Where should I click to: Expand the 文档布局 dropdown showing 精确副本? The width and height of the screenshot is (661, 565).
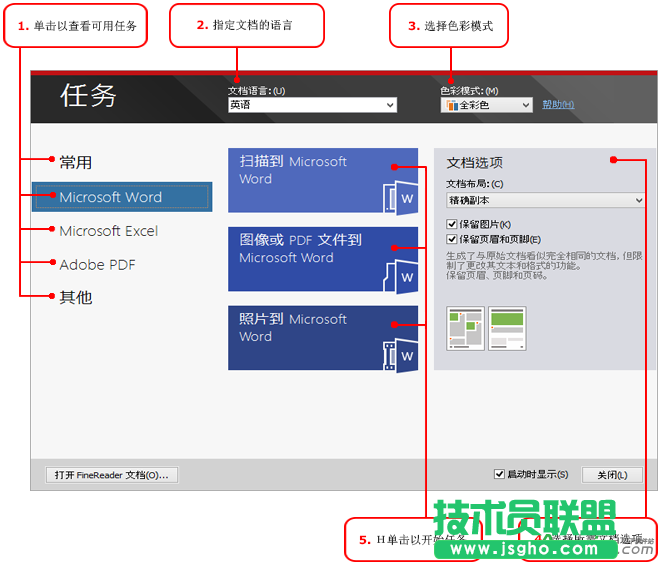click(x=545, y=200)
